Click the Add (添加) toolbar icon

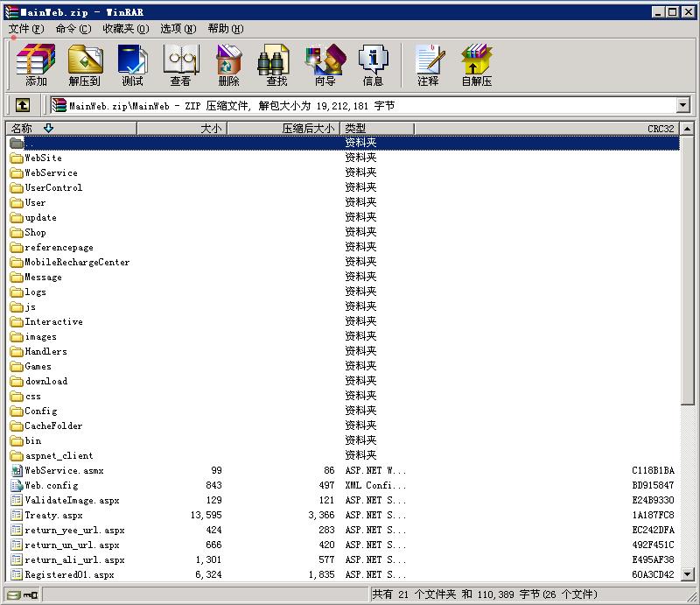point(36,66)
